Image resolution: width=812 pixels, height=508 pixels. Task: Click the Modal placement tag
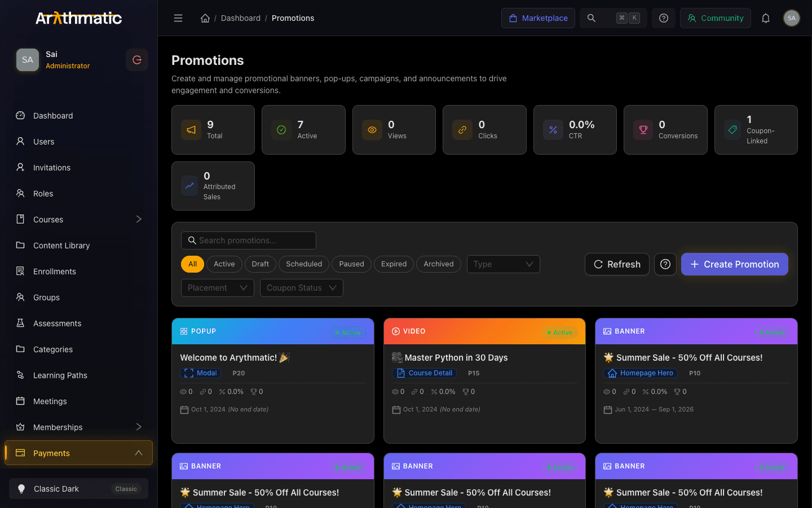[201, 373]
